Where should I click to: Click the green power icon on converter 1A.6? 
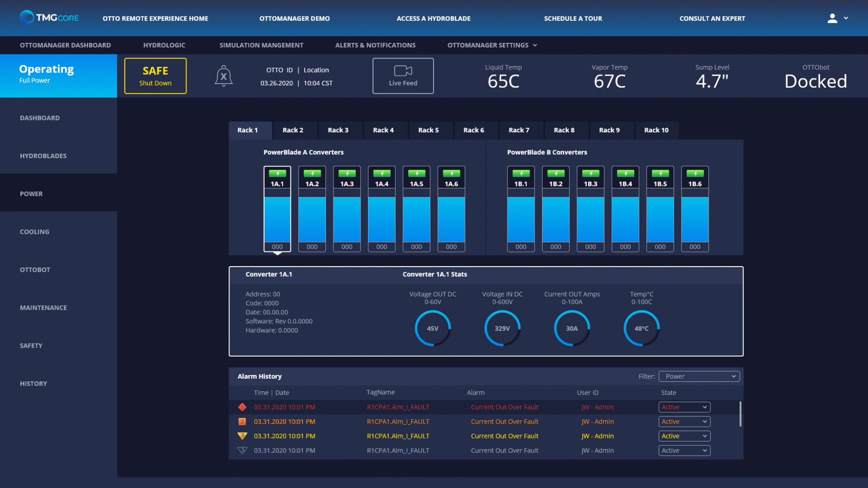452,173
